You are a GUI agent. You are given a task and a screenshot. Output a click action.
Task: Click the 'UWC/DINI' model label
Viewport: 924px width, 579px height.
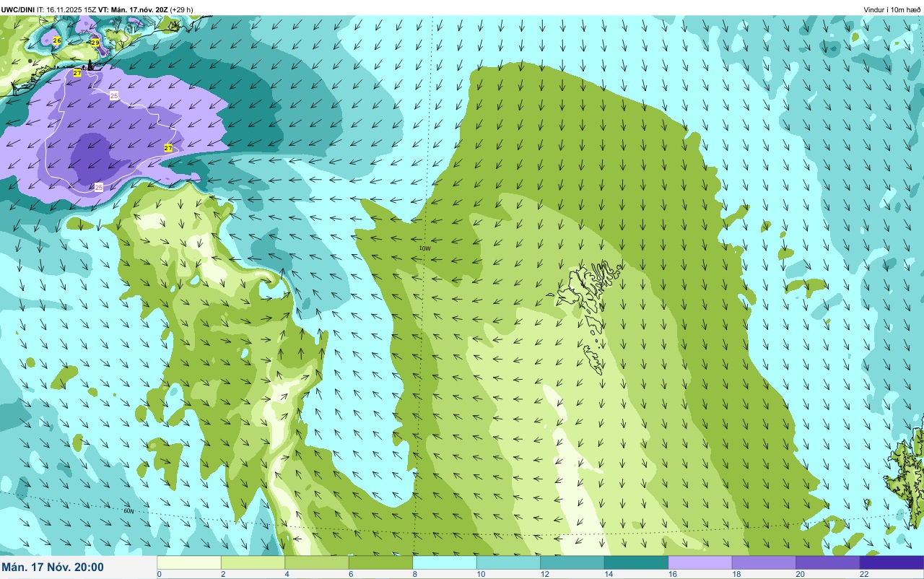(x=18, y=9)
